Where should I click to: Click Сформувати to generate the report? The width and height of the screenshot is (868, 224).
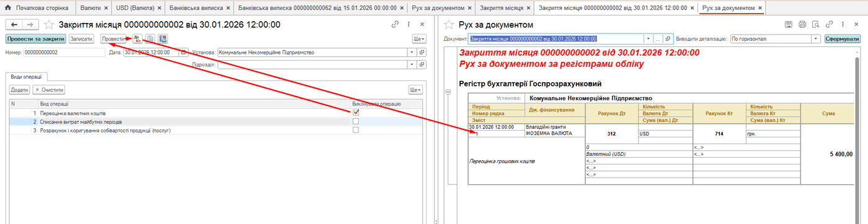[842, 38]
